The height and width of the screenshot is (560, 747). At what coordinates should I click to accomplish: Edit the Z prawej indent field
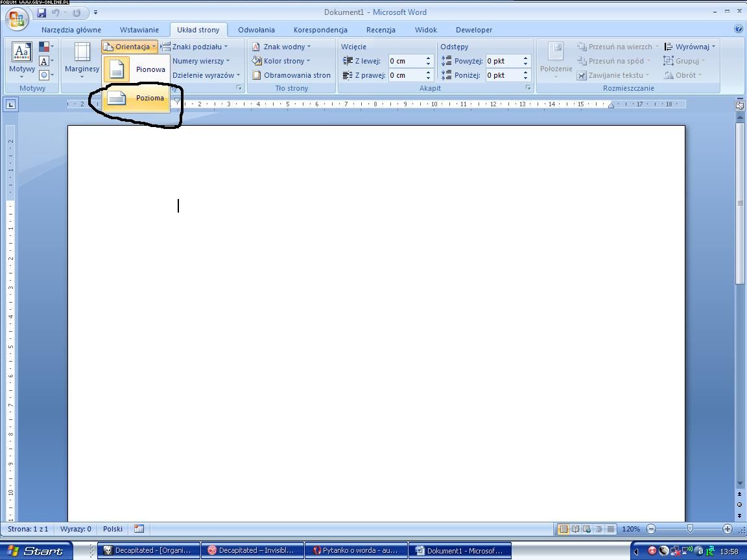[x=406, y=75]
